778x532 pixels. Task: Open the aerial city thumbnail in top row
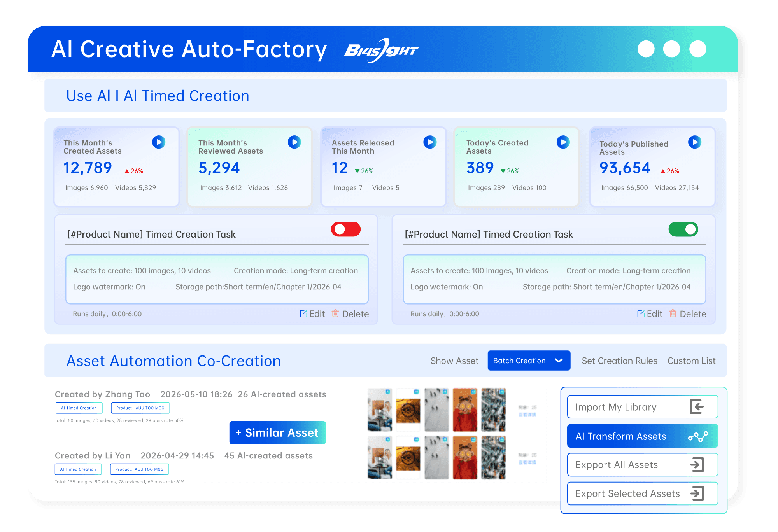[x=493, y=409]
